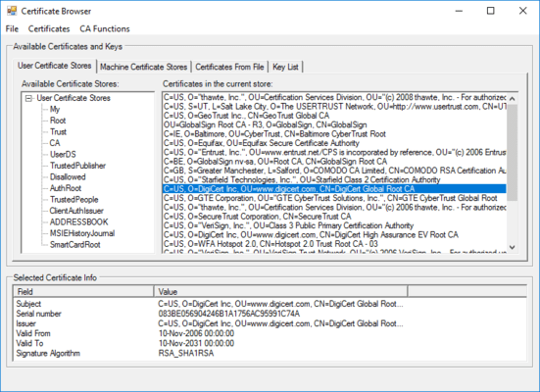Select the COMODO RSA Certification certificate

(334, 171)
